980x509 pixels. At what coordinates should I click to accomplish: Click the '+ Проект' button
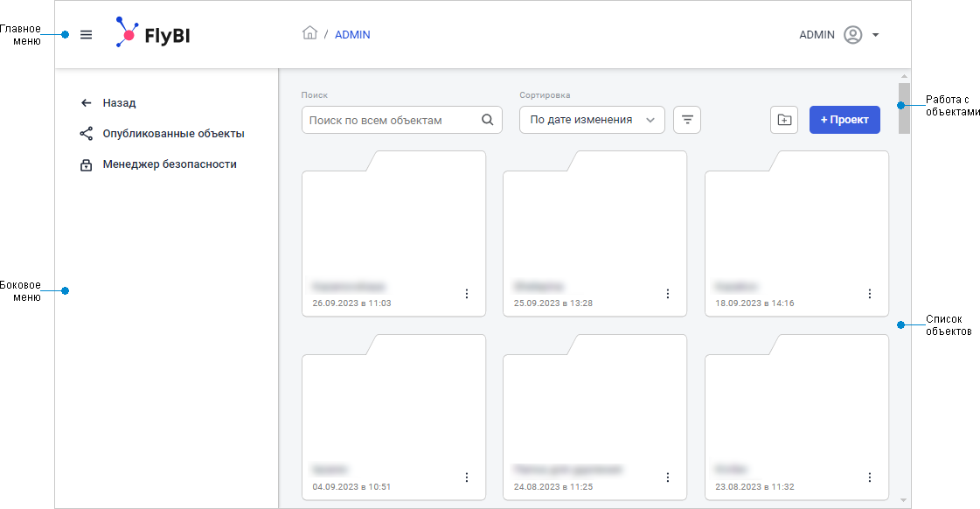pyautogui.click(x=844, y=120)
